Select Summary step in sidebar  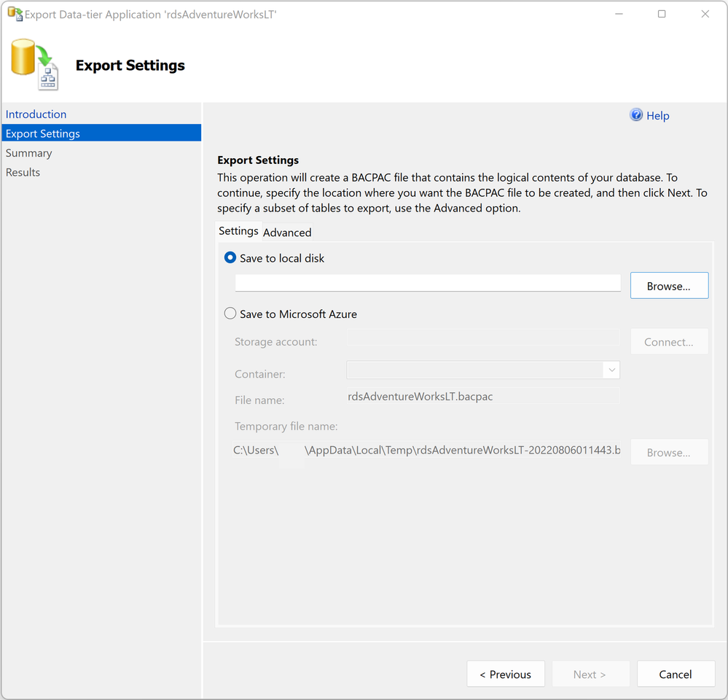pos(29,153)
